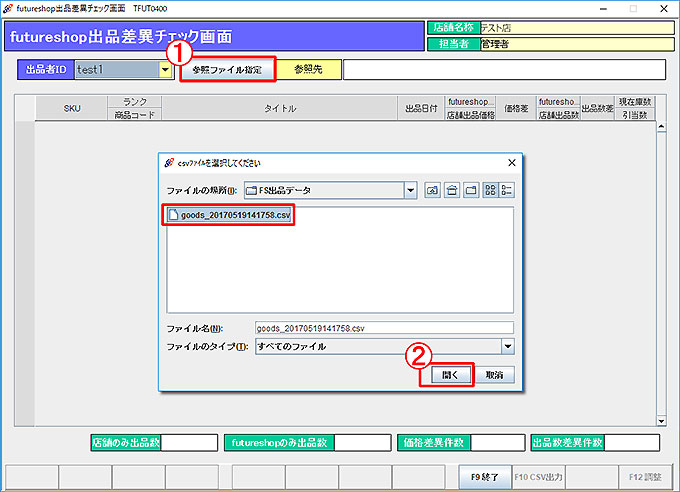
Task: Switch file dialog to List view icon
Action: pyautogui.click(x=490, y=190)
